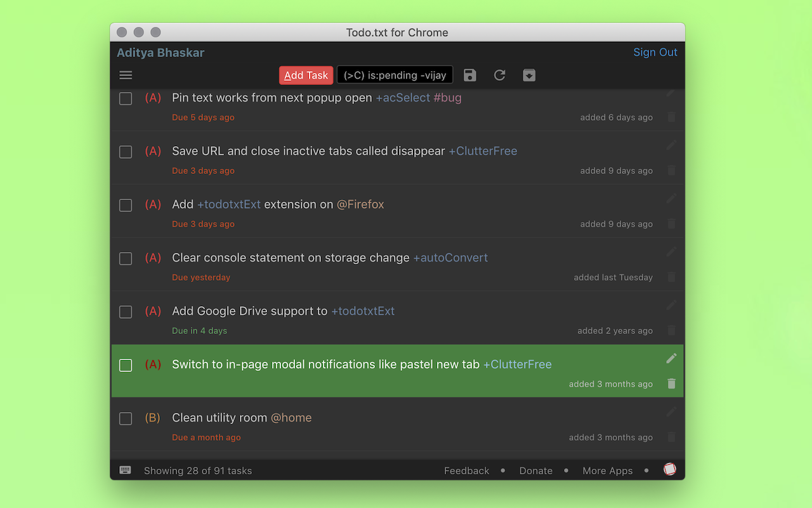The width and height of the screenshot is (812, 508).
Task: Delete the 'Save URL and close inactive tabs' task
Action: [x=672, y=170]
